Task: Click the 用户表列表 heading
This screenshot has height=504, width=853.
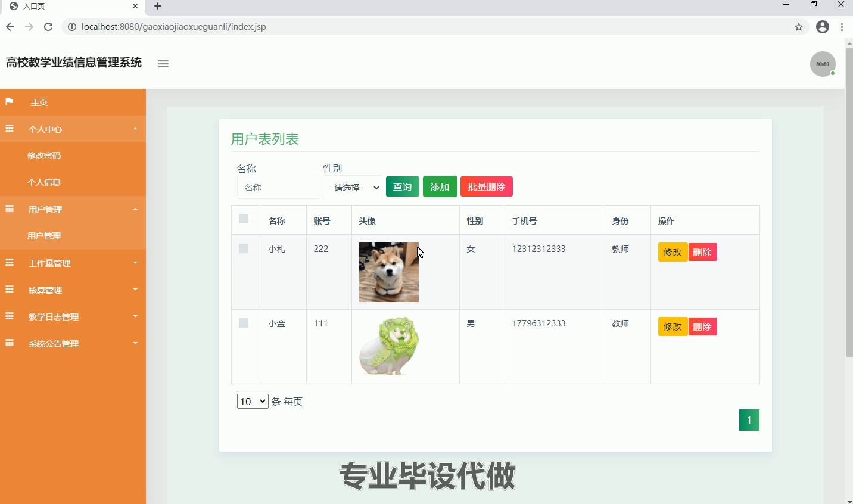Action: (265, 139)
